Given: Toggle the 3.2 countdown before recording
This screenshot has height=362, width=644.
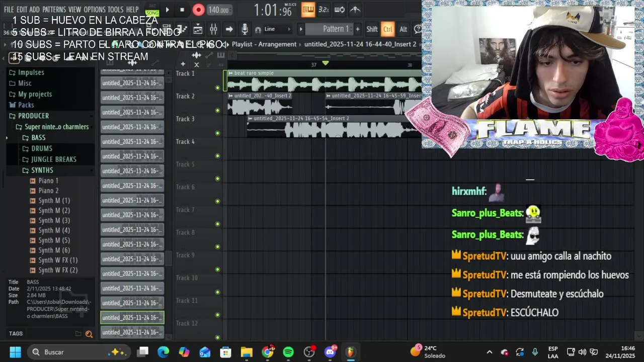Looking at the screenshot, I should point(324,10).
